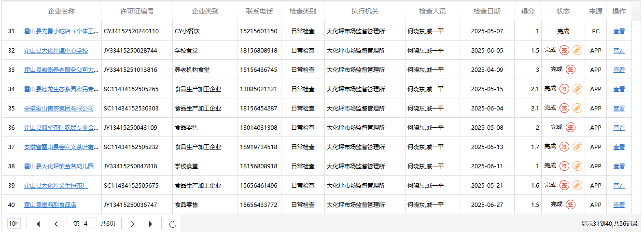Open the page size dropdown showing 10

[x=14, y=224]
